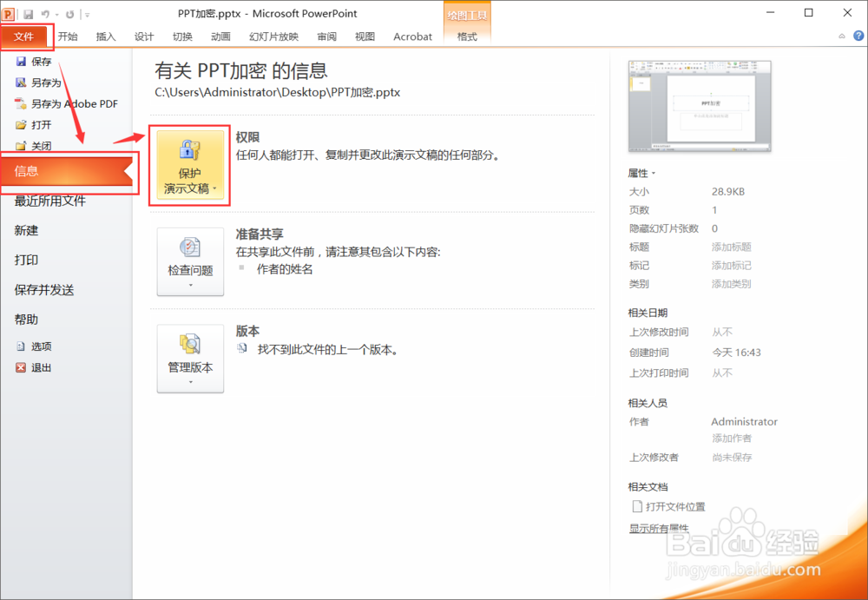The width and height of the screenshot is (868, 600).
Task: Click the created time 今天 16:43
Action: click(x=736, y=353)
